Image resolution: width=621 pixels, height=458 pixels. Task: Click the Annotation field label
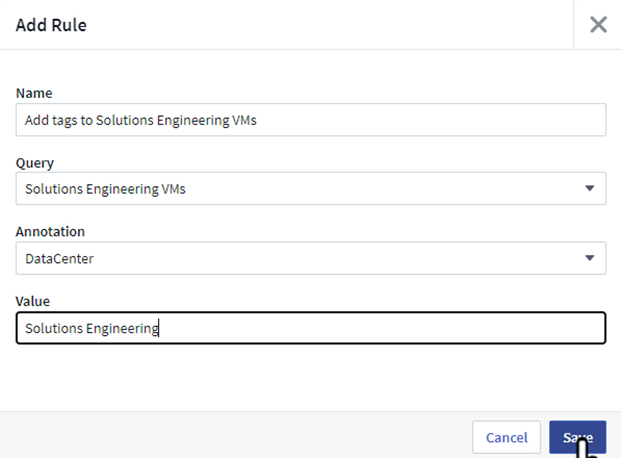coord(52,231)
